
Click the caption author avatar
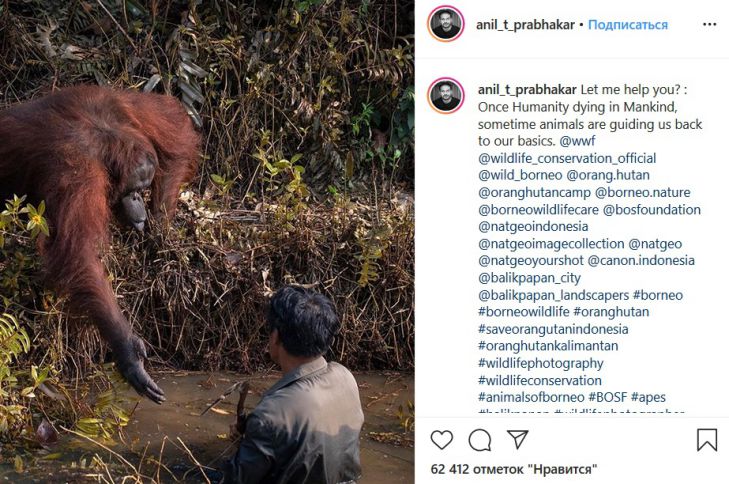[x=446, y=95]
